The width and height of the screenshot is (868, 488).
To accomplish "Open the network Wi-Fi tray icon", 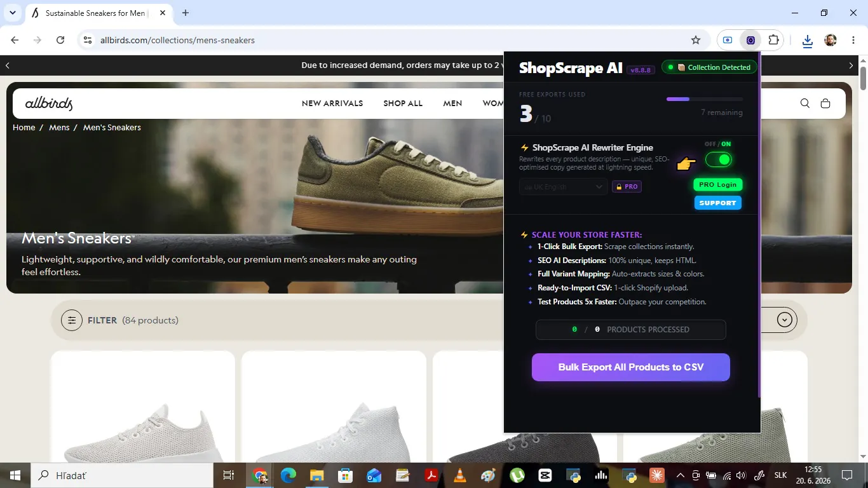I will (x=727, y=475).
